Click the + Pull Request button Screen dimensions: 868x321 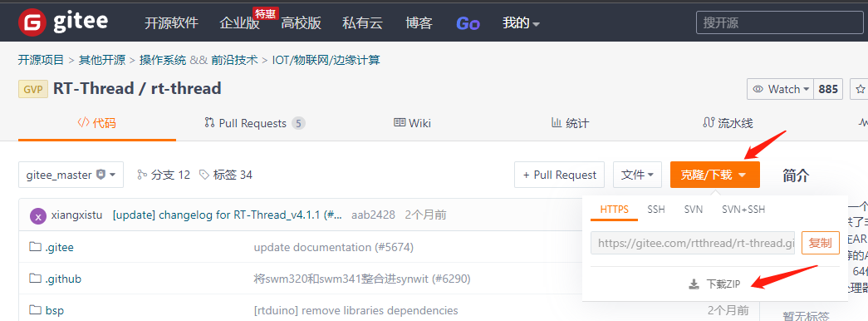559,175
